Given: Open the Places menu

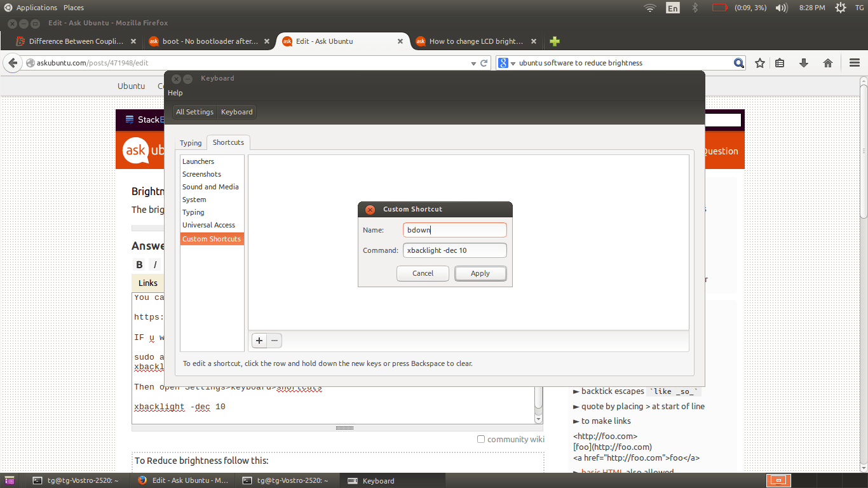Looking at the screenshot, I should click(x=74, y=8).
